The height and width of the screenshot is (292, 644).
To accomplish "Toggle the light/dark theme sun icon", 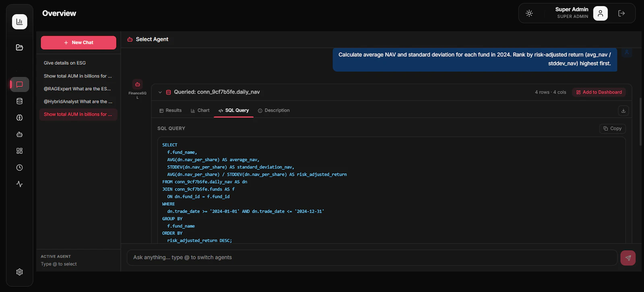I will pos(529,13).
